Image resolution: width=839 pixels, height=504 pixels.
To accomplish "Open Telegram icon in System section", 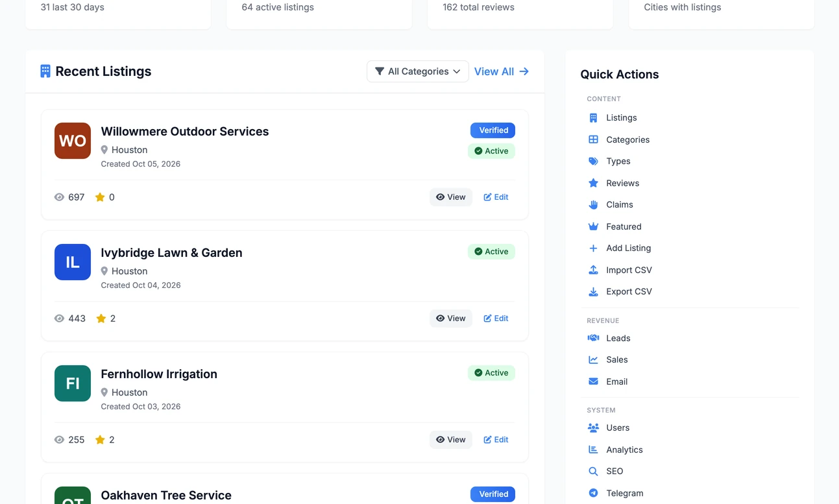I will [593, 493].
